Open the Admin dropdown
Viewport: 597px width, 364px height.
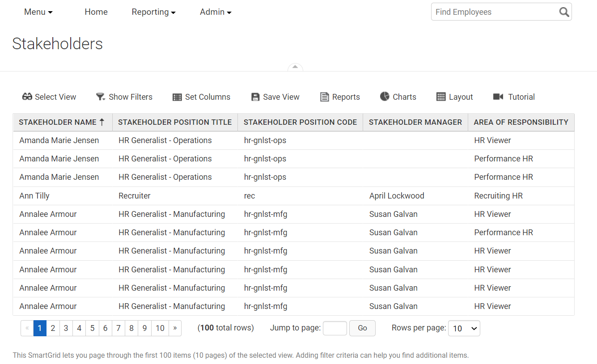[x=216, y=12]
